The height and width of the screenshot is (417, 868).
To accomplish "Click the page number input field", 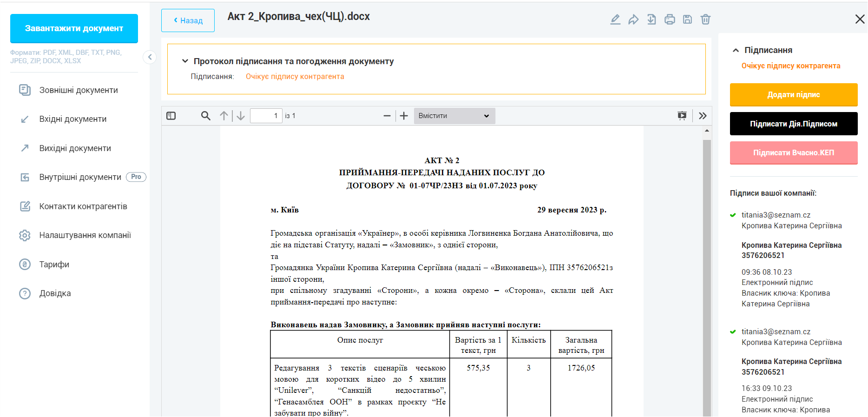I will point(266,116).
